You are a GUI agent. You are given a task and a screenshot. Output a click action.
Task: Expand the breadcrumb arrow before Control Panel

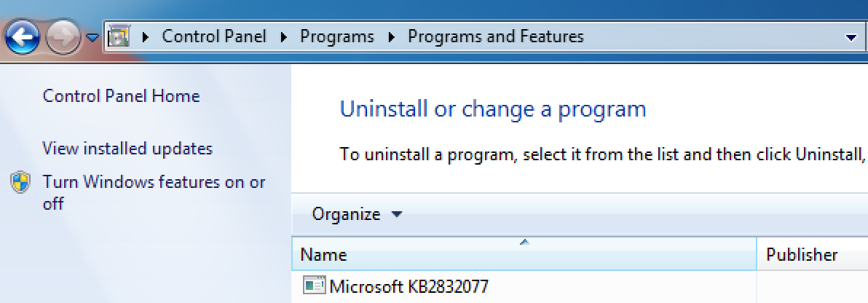[146, 36]
